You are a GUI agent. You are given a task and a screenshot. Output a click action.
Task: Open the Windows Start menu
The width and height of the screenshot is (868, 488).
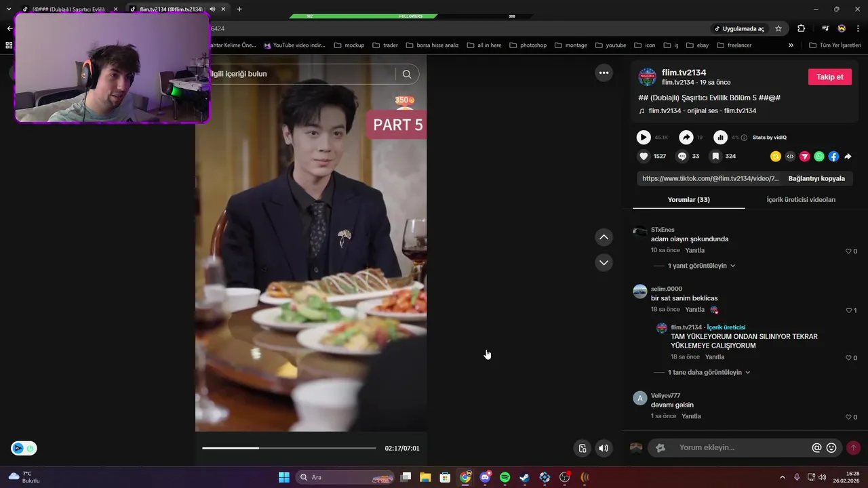pyautogui.click(x=284, y=477)
